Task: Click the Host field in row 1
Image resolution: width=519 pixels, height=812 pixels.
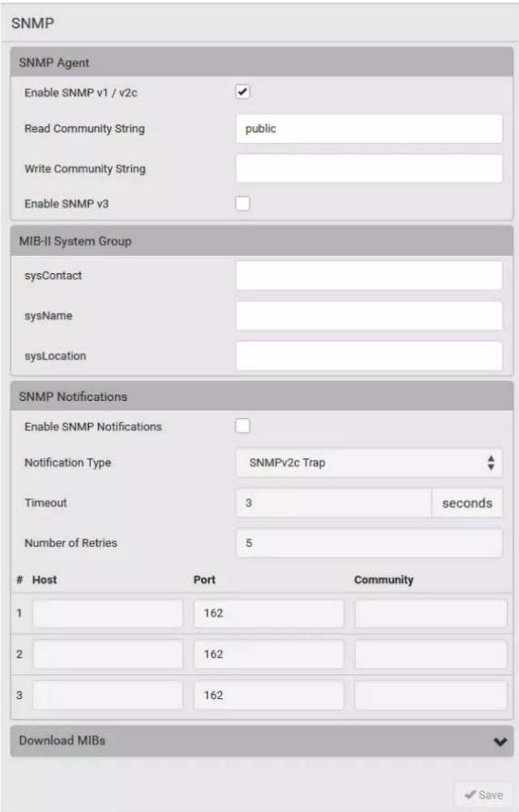Action: [108, 613]
